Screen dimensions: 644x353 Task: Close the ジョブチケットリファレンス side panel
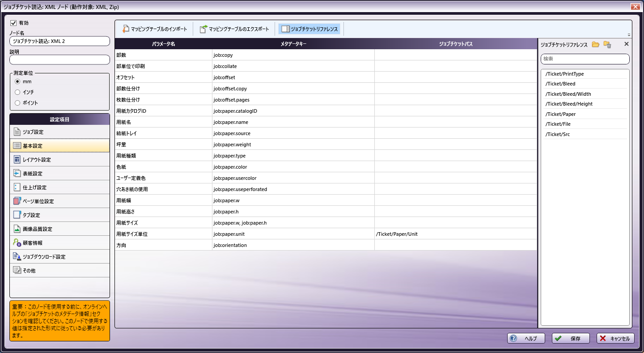click(x=626, y=44)
